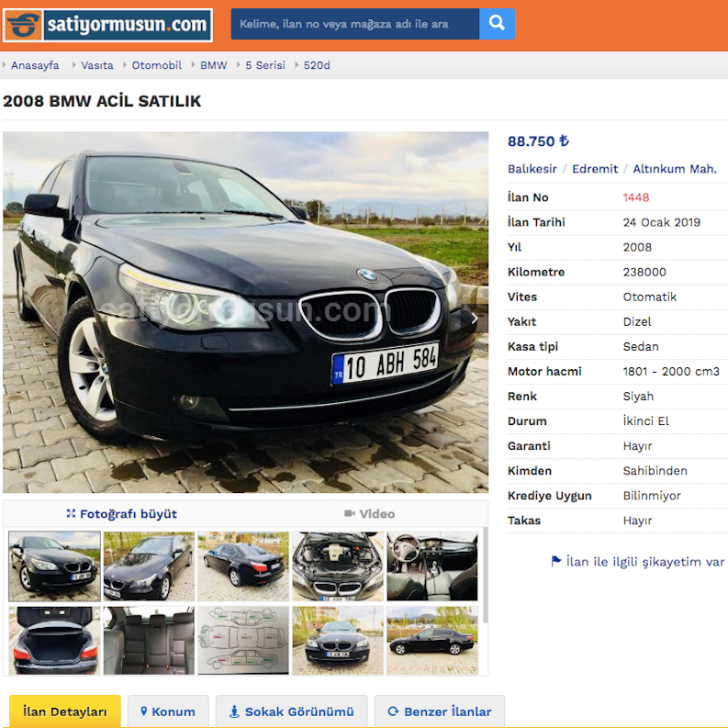Click the map pin icon in Konum tab
The width and height of the screenshot is (728, 728).
144,711
